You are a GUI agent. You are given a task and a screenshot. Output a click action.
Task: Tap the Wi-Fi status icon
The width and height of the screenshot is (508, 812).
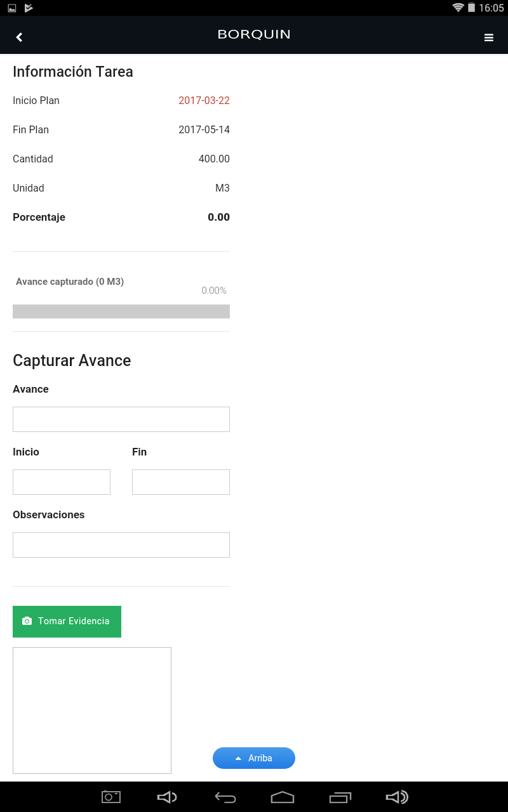click(x=458, y=8)
